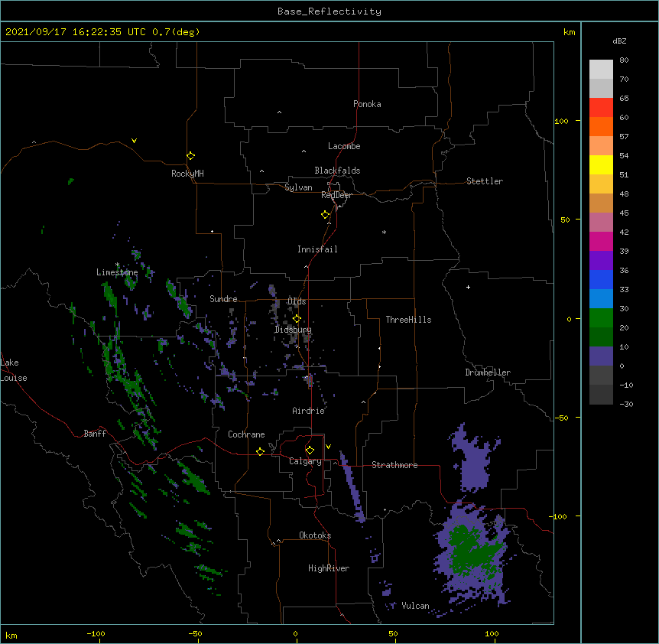Select the Innisfail label

[x=317, y=249]
